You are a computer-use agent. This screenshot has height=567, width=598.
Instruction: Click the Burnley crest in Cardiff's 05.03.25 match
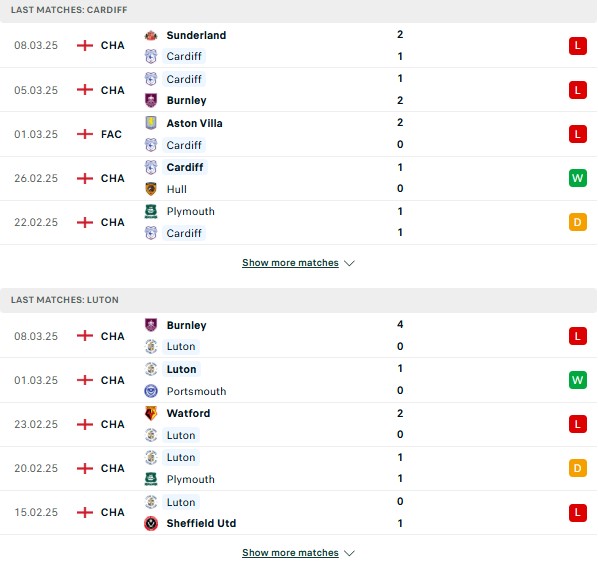point(151,100)
